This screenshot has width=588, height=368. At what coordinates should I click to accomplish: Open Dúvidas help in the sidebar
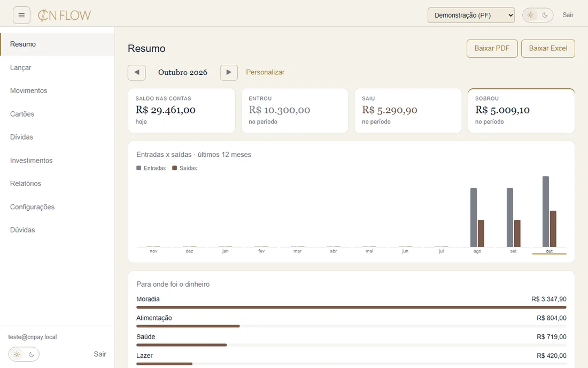[x=57, y=230]
